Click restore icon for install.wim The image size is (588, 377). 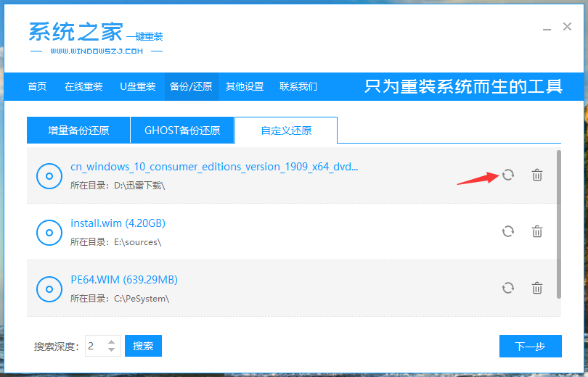click(508, 231)
